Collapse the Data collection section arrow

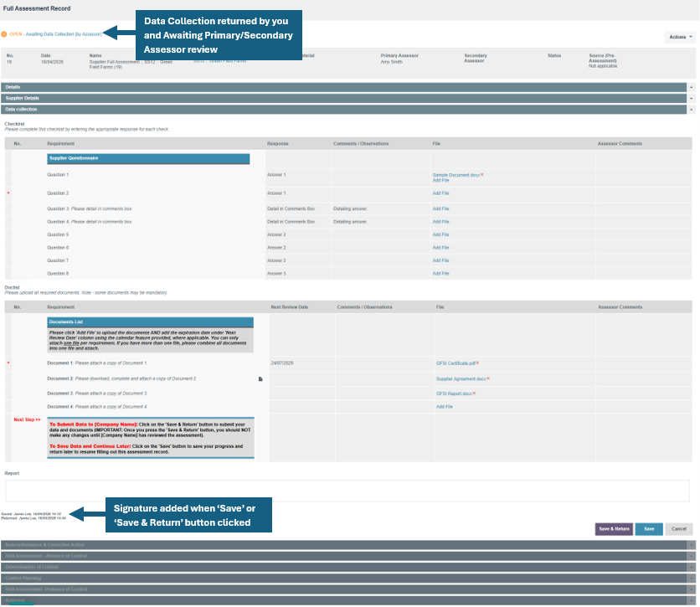[692, 110]
